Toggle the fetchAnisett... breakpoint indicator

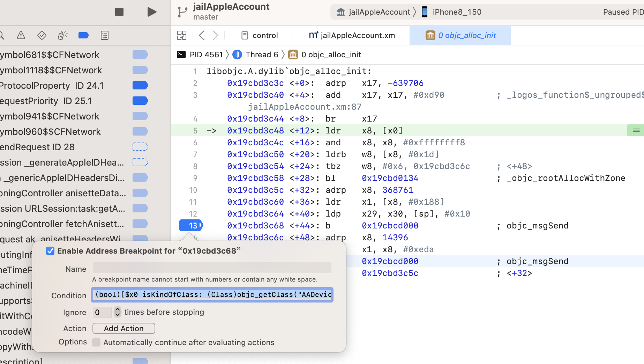(140, 224)
